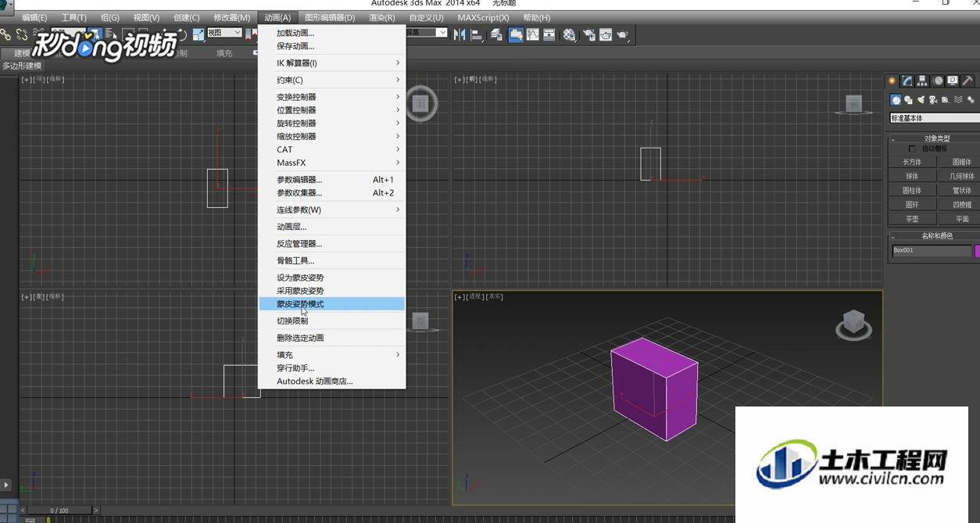Image resolution: width=980 pixels, height=523 pixels.
Task: Open the 标准基本体 dropdown
Action: coord(935,118)
